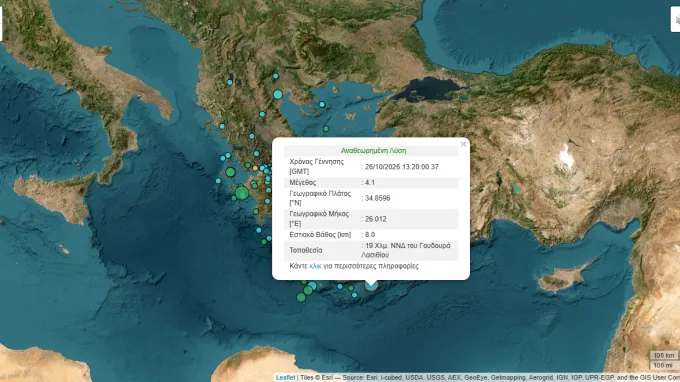The width and height of the screenshot is (680, 382).
Task: Click the 'Εστιακό Βάθος [km]' label
Action: 320,235
